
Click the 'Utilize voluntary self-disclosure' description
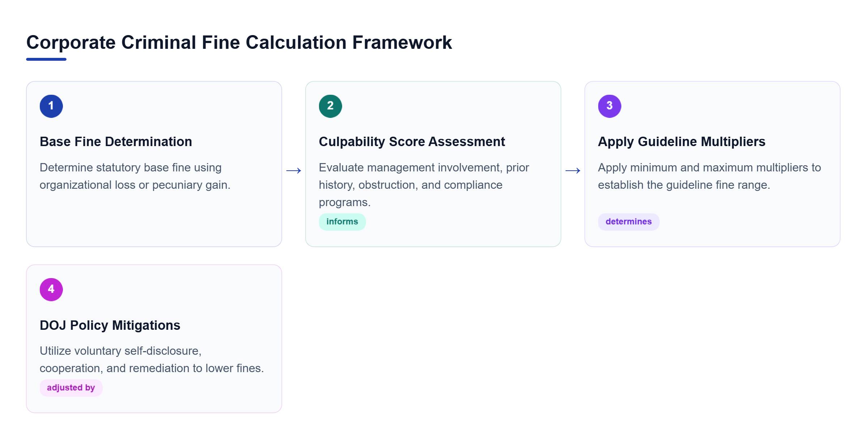click(x=152, y=359)
